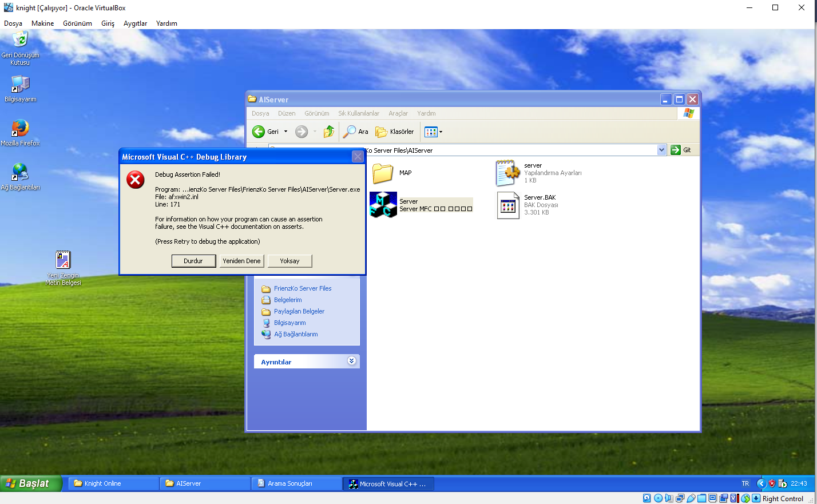Open the Ağ Bağlantılarım link in side pane
This screenshot has width=817, height=504.
tap(295, 334)
